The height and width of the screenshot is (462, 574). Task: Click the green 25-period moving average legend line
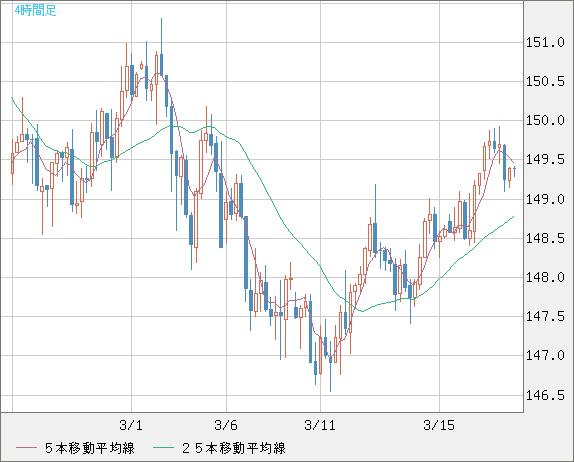coord(163,448)
